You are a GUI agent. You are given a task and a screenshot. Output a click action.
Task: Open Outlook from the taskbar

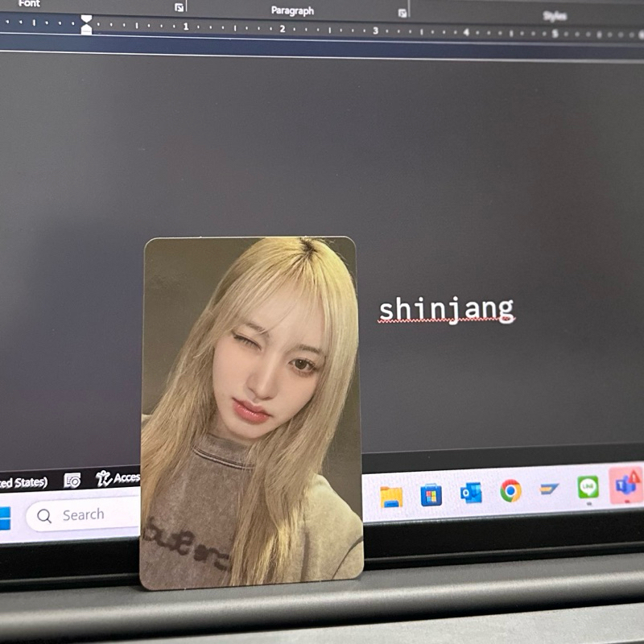pos(470,492)
